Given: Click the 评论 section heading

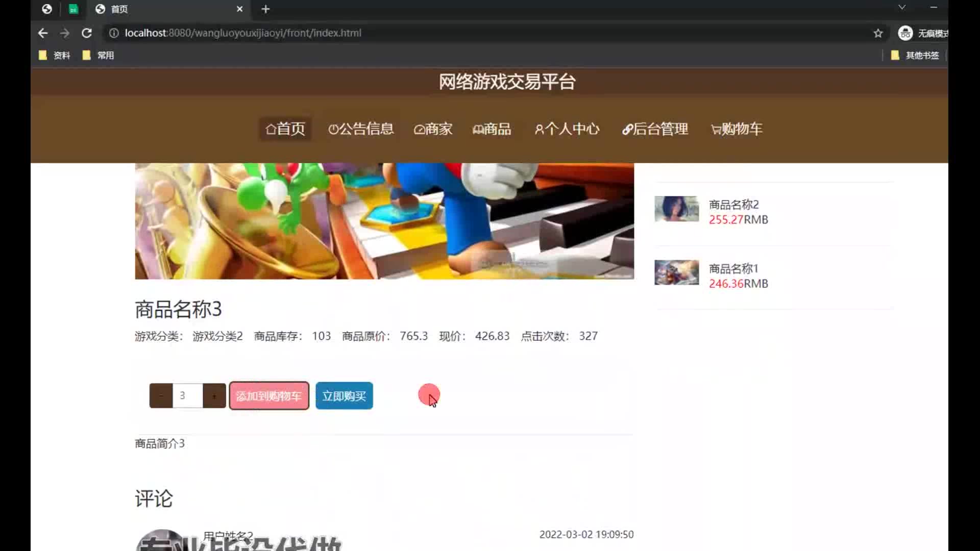Looking at the screenshot, I should click(154, 498).
